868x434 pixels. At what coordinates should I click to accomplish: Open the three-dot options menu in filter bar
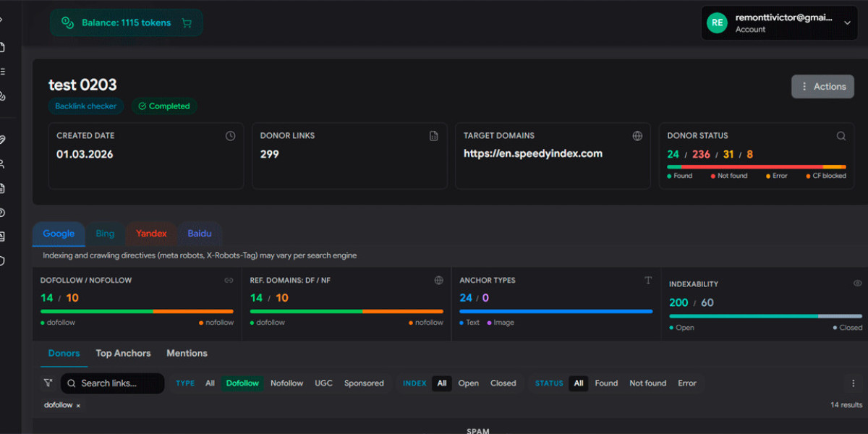click(854, 383)
